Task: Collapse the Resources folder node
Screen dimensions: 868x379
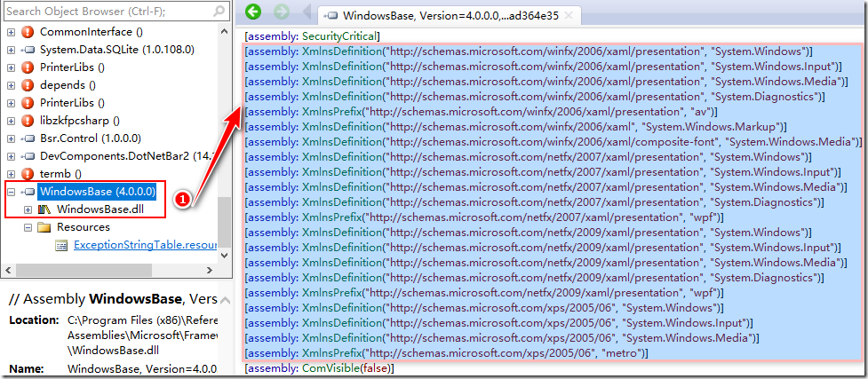Action: 28,227
